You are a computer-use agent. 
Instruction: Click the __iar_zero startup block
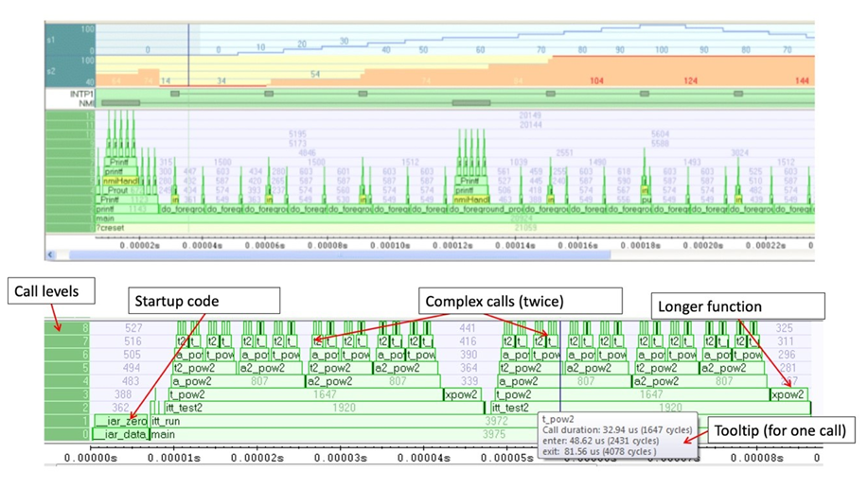(x=120, y=421)
